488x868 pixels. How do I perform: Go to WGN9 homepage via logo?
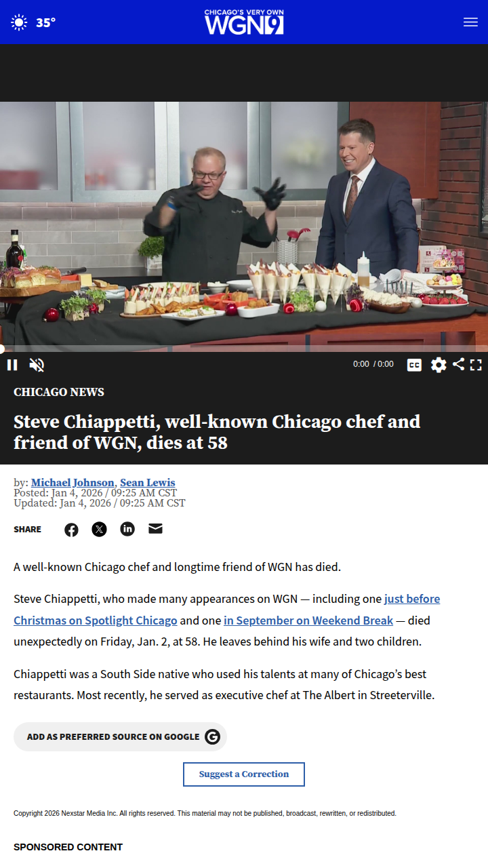(244, 22)
